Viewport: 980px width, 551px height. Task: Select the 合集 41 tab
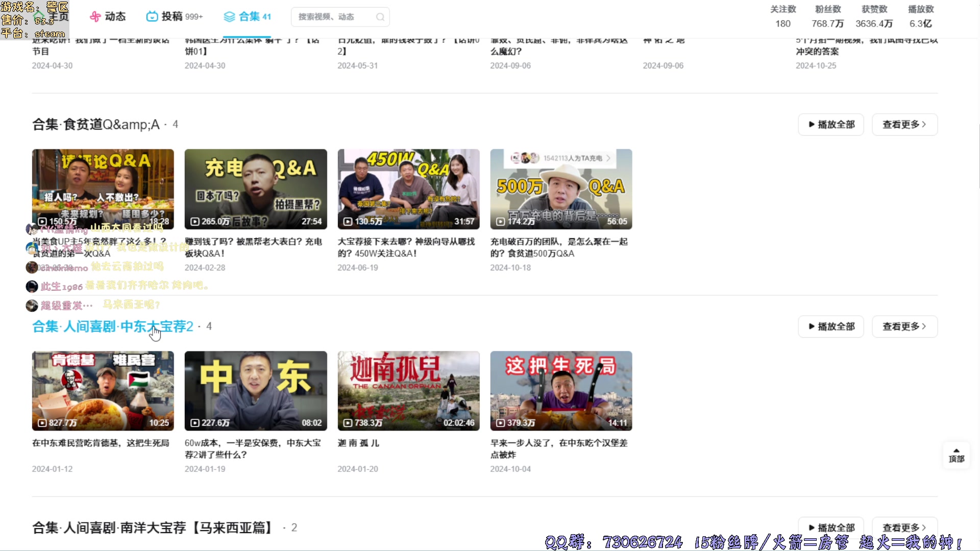click(247, 16)
